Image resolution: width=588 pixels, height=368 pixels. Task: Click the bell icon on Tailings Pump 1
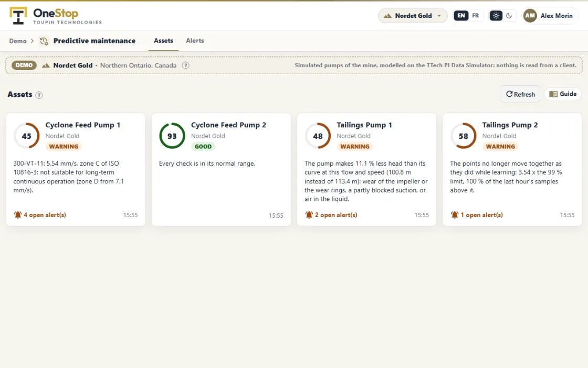click(x=309, y=215)
